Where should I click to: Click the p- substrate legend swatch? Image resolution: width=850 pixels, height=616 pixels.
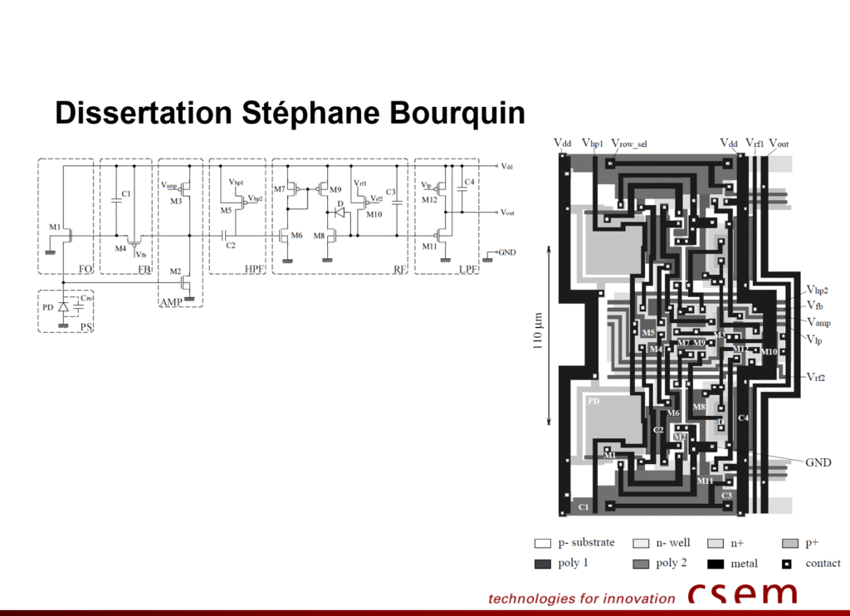(x=541, y=543)
